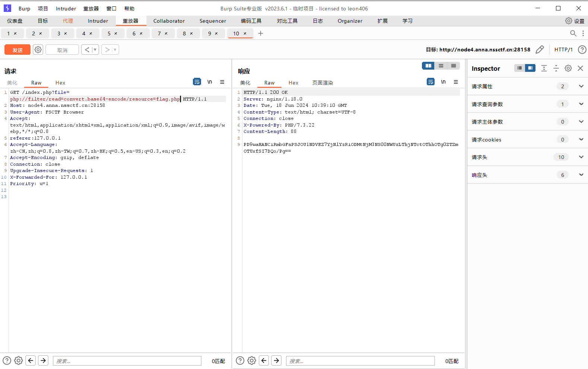588x369 pixels.
Task: Open response search settings gear
Action: coord(252,360)
